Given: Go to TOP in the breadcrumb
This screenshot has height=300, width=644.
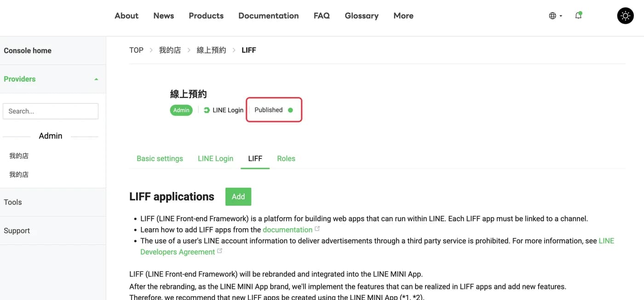Looking at the screenshot, I should coord(136,50).
